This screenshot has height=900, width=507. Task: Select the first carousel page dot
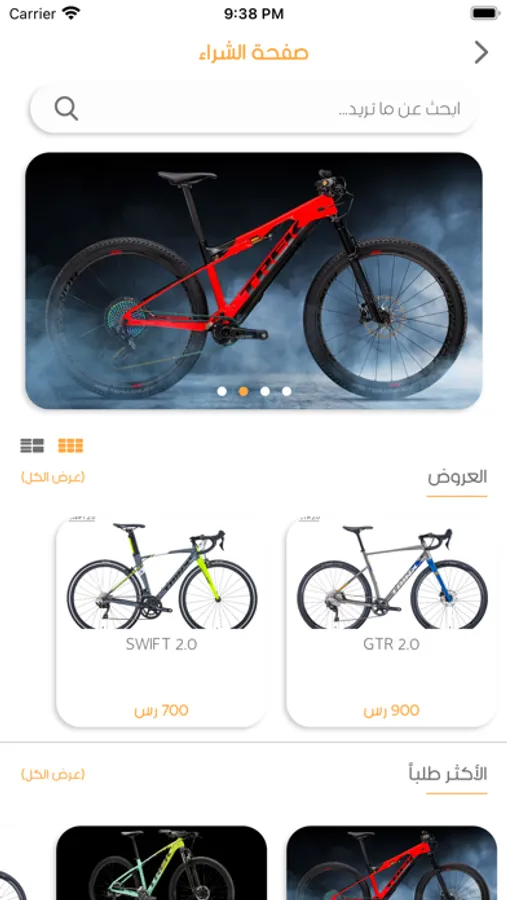(222, 391)
